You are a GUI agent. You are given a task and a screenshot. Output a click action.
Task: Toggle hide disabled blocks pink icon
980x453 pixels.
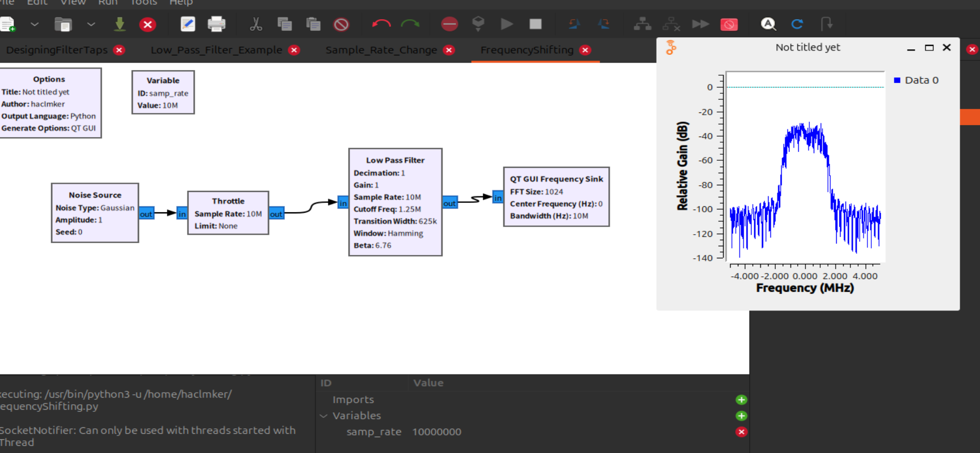[729, 24]
